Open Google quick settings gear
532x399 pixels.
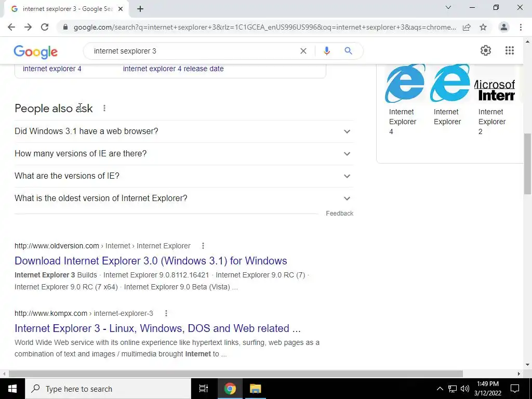click(486, 50)
